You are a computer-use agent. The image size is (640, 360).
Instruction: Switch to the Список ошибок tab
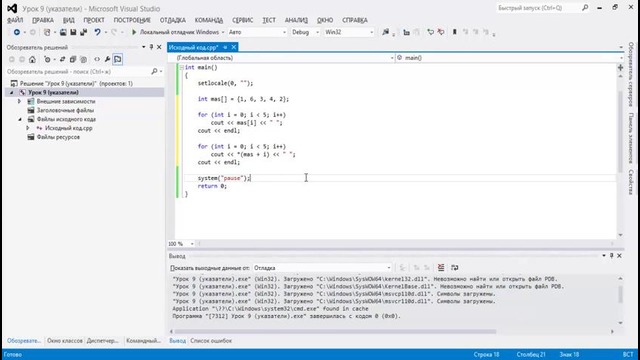(x=211, y=341)
